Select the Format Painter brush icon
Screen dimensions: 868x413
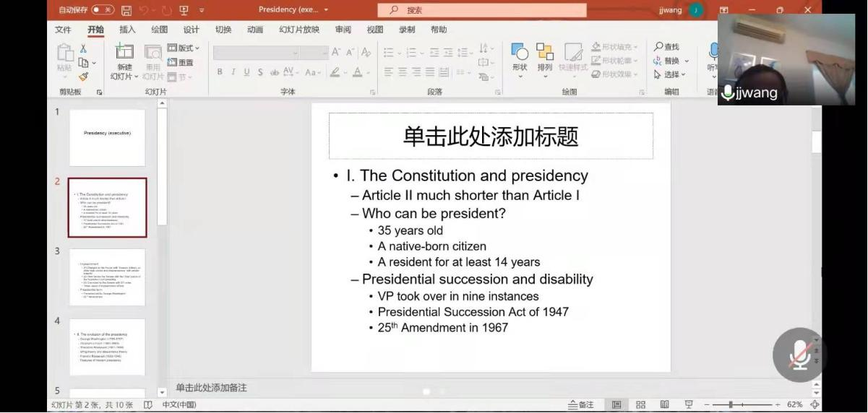(x=83, y=76)
